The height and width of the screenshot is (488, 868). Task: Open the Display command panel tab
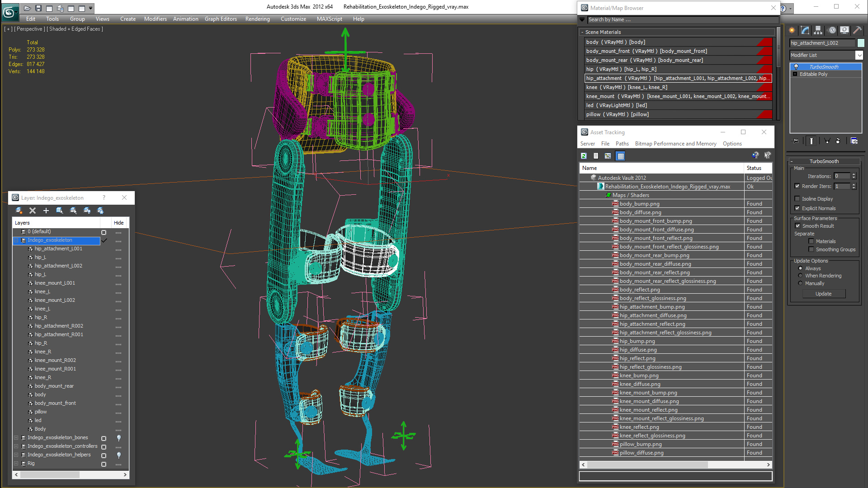(x=844, y=30)
